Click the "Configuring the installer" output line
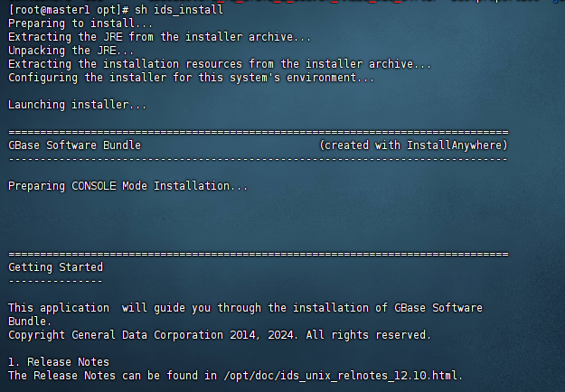This screenshot has height=392, width=565. (191, 78)
